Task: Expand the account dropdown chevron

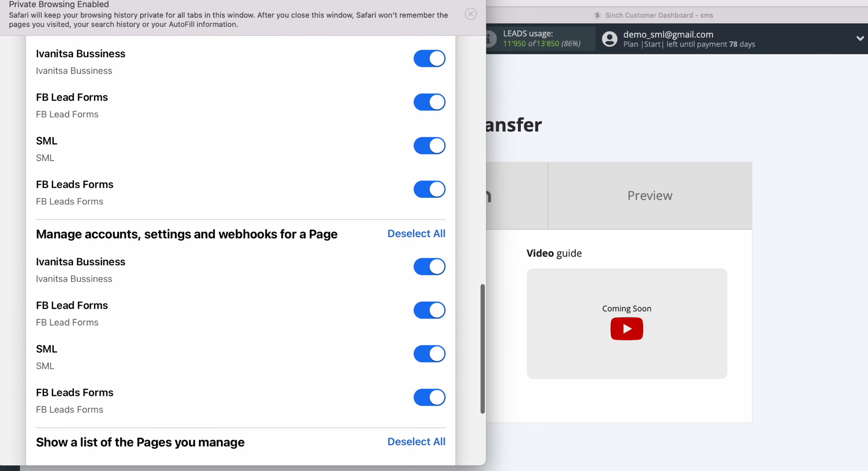Action: [x=860, y=39]
